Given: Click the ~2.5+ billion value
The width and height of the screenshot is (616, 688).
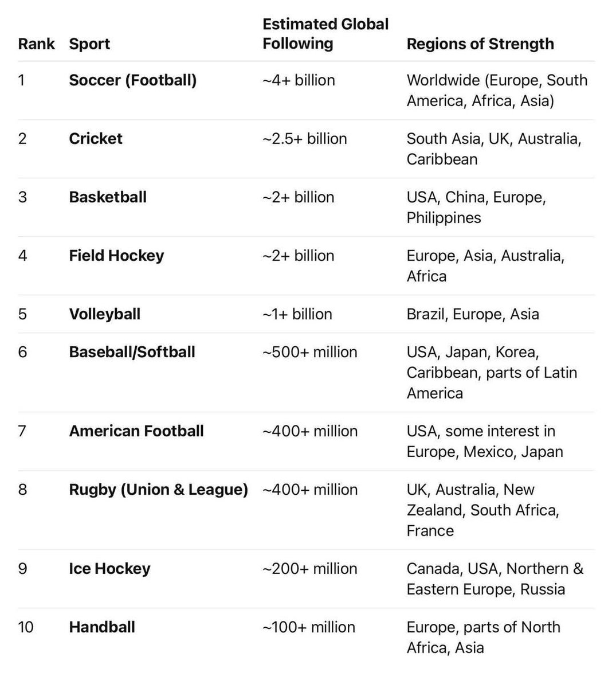Looking at the screenshot, I should (x=305, y=139).
